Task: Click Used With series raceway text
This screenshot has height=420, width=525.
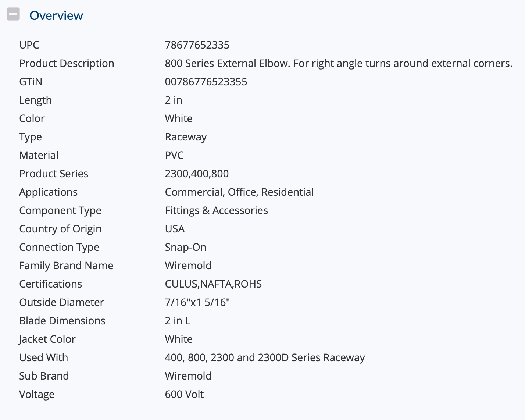Action: tap(265, 357)
